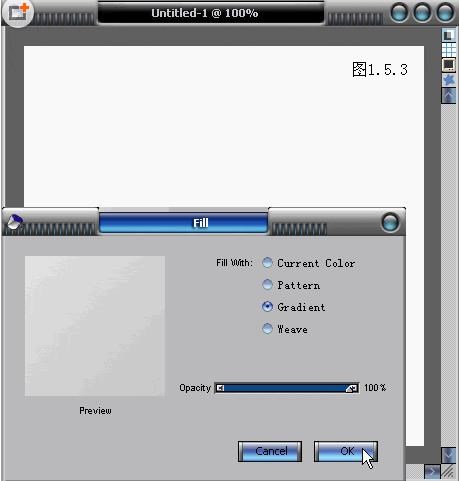Click the horizontal scrollbar right arrow
This screenshot has width=459, height=481.
pos(432,471)
